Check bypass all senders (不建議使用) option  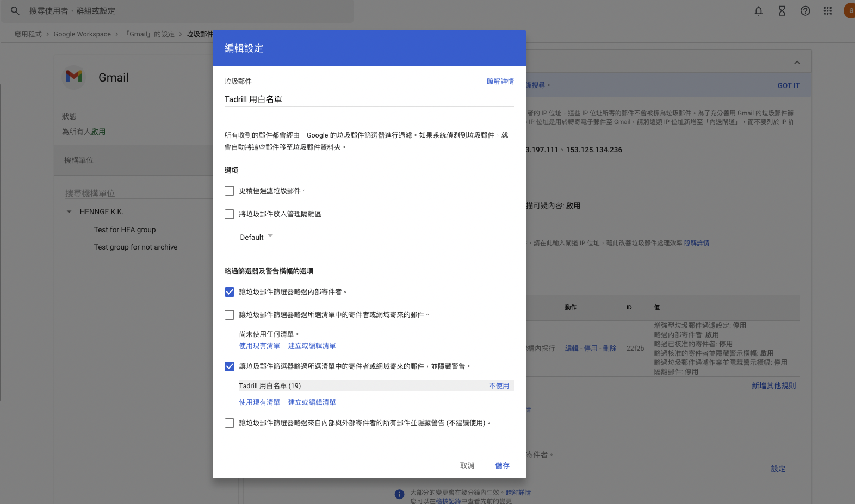[230, 423]
